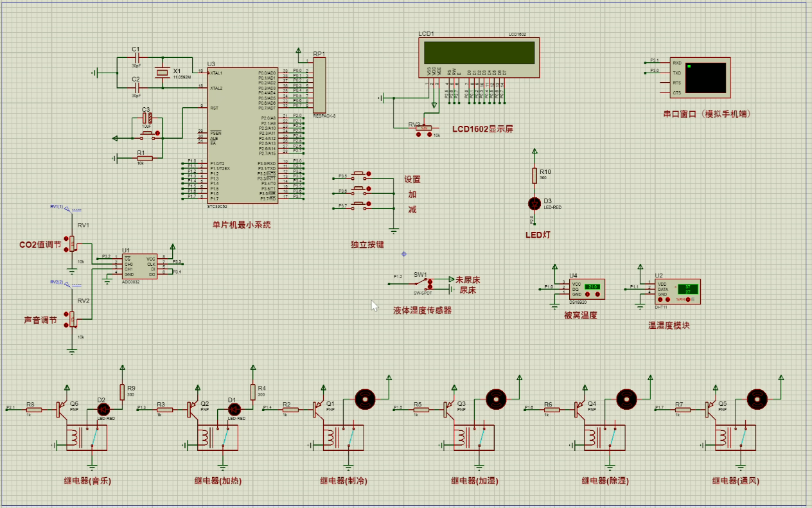Viewport: 812px width, 508px height.
Task: Click the DHT11 %RH adjustment button
Action: [x=688, y=300]
